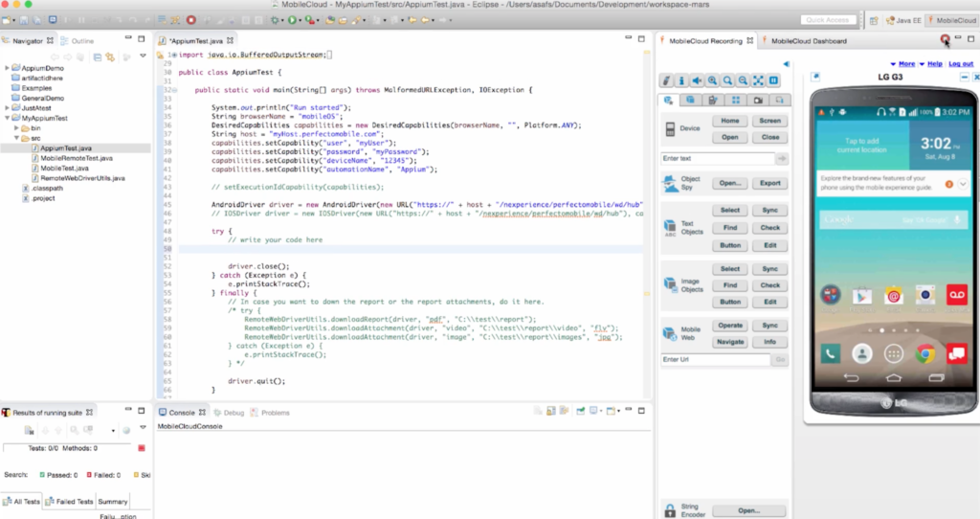Click the device info icon

(681, 80)
